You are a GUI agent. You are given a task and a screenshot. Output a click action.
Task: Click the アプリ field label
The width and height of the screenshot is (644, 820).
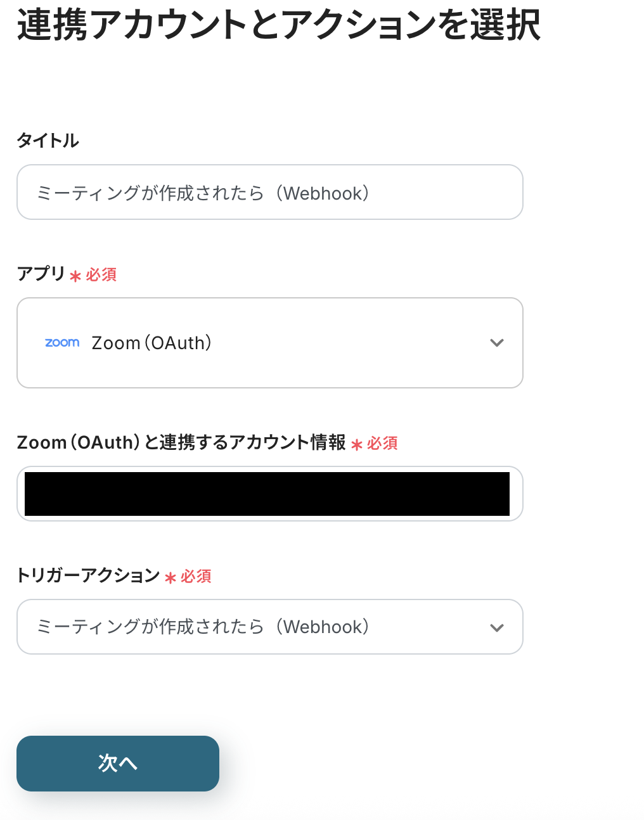point(41,274)
